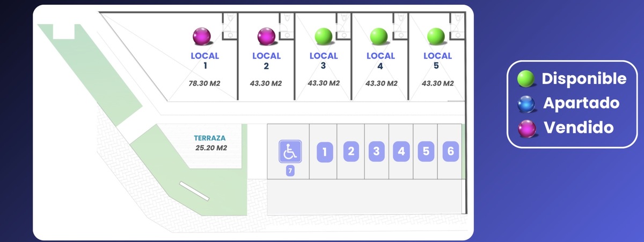
Task: Select the purple sphere above Local 2
Action: click(x=266, y=37)
